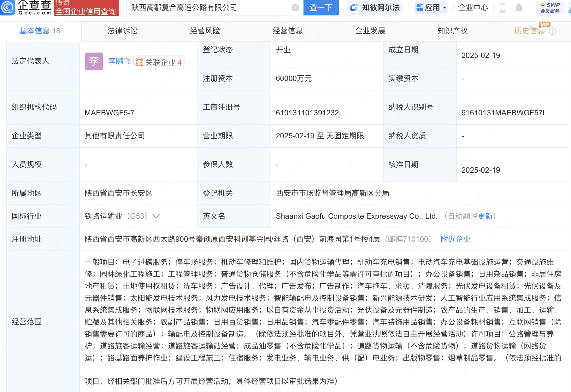Select the 知识产权 tab
571x392 pixels.
pyautogui.click(x=452, y=31)
